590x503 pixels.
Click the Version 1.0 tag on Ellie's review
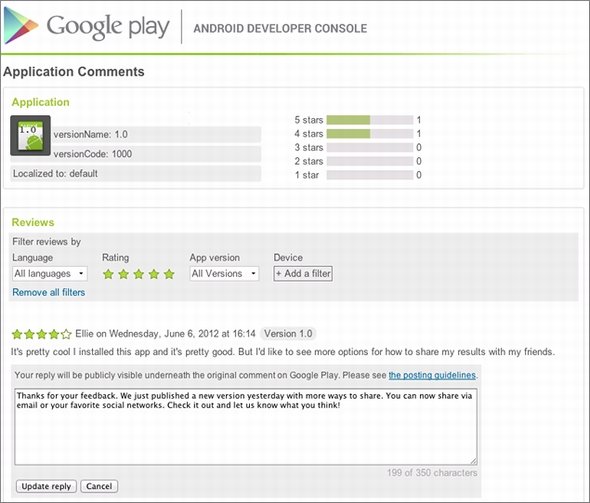(x=288, y=334)
